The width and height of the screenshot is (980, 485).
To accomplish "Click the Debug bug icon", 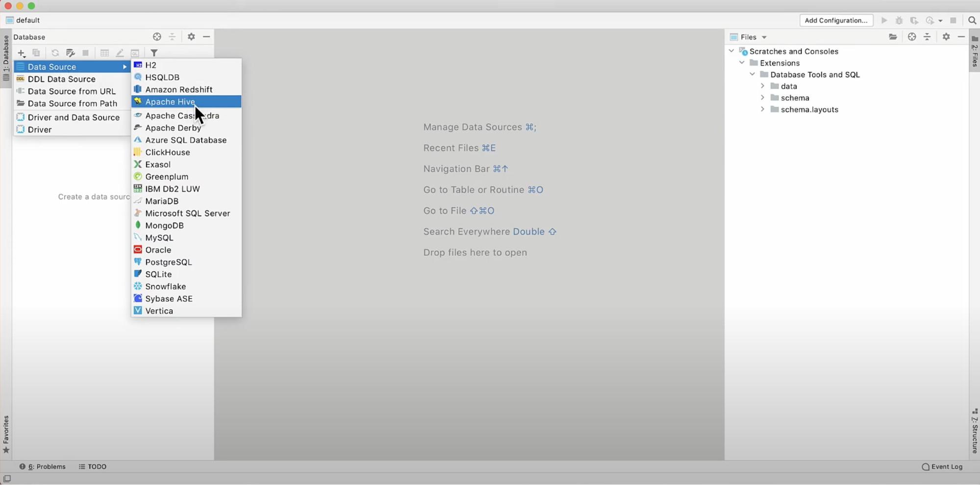I will 899,20.
